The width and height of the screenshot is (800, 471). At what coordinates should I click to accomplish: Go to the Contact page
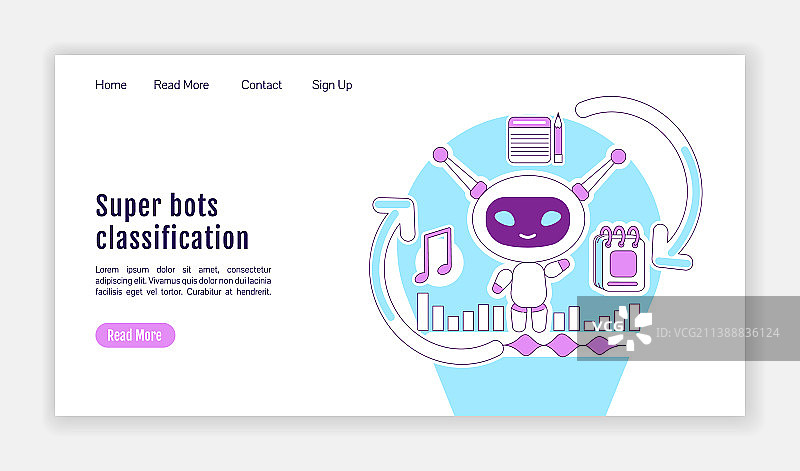point(261,85)
